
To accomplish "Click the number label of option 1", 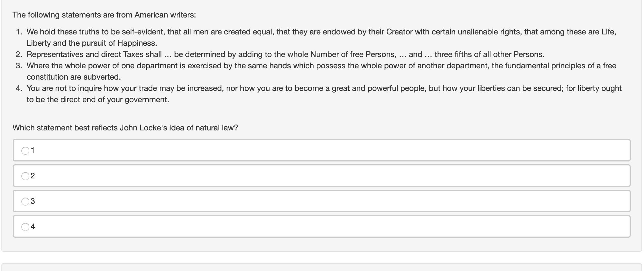I will click(33, 150).
